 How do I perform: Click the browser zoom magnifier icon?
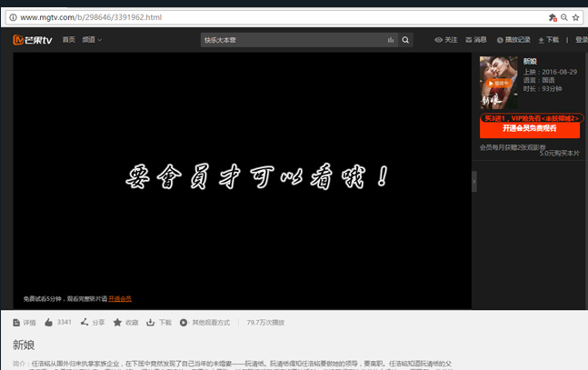[x=564, y=17]
